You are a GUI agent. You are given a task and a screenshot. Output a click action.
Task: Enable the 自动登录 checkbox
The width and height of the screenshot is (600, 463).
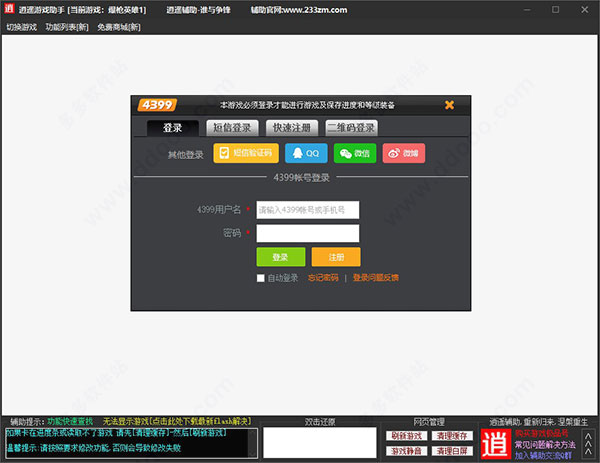tap(261, 278)
